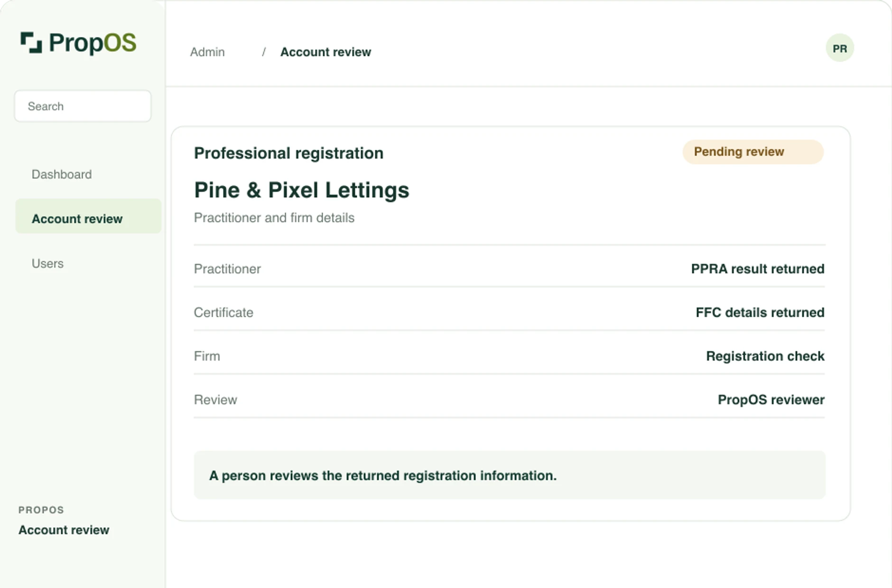This screenshot has width=892, height=588.
Task: Click Account review breadcrumb
Action: (325, 52)
